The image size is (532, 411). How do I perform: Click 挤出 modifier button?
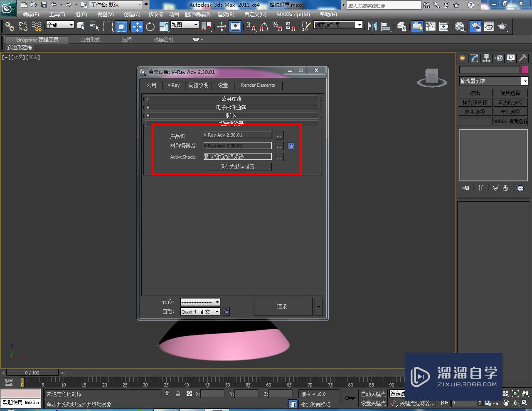click(475, 93)
